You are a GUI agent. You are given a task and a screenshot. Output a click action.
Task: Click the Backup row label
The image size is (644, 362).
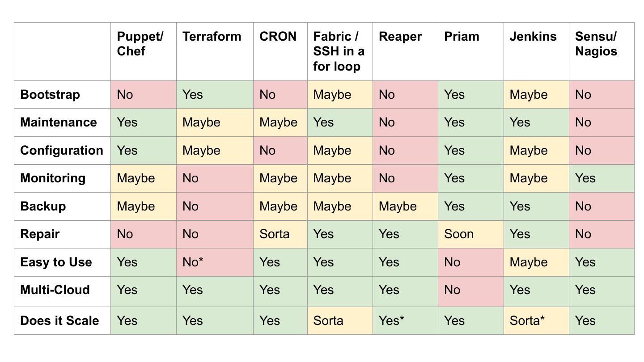[x=43, y=206]
